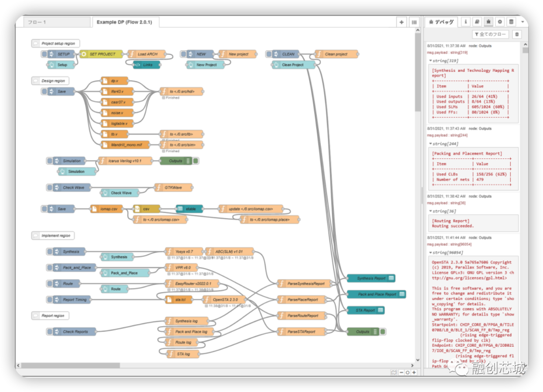Select the ParseSTAReport function node
The width and height of the screenshot is (543, 392).
point(302,331)
